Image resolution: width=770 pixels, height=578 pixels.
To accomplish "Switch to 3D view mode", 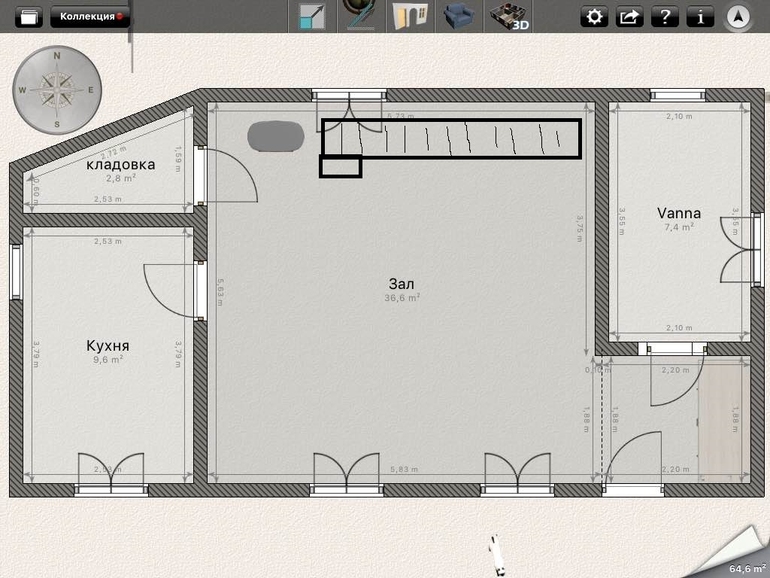I will tap(509, 17).
